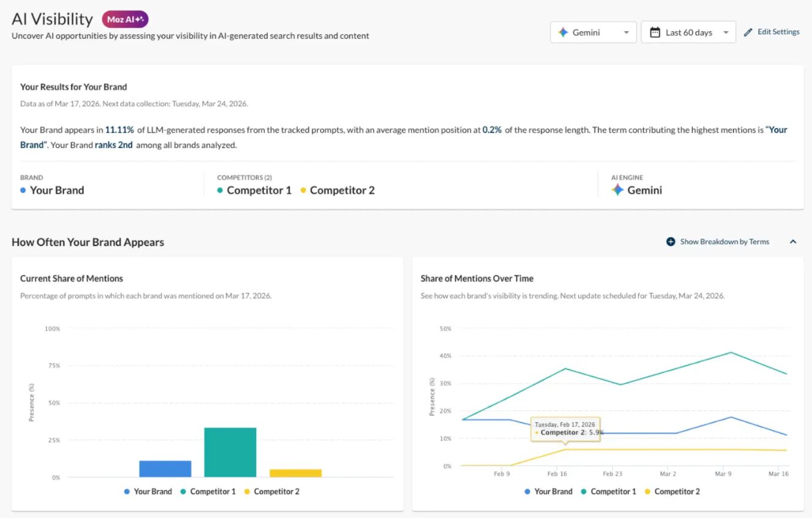This screenshot has height=518, width=812.
Task: Click the Mar 9 x-axis label
Action: (723, 474)
